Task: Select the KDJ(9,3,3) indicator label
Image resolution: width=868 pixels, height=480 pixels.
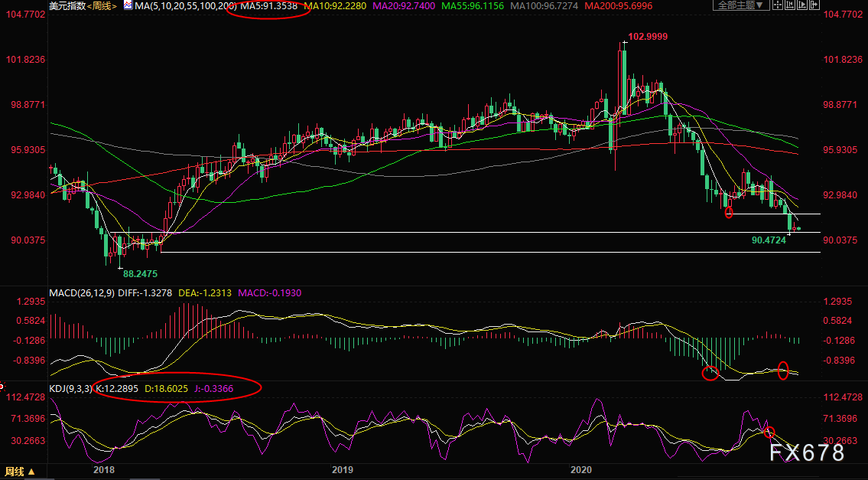Action: [x=71, y=389]
